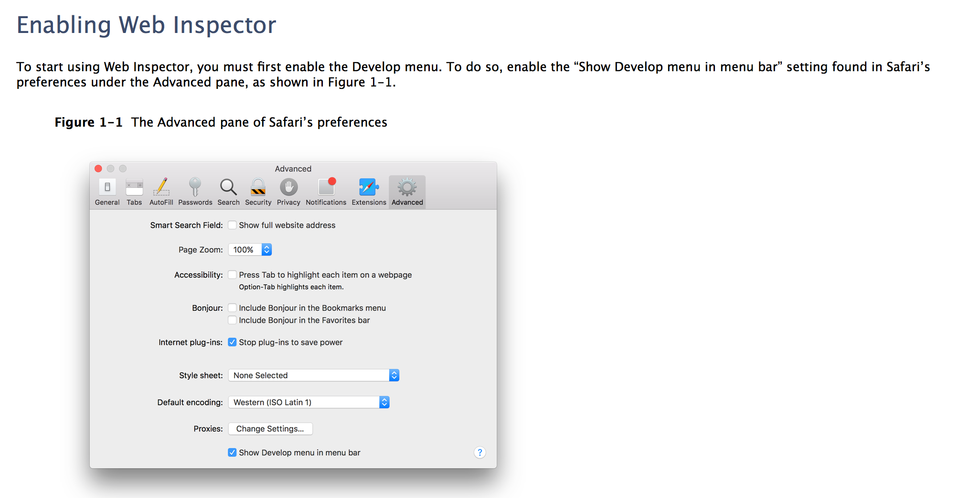The height and width of the screenshot is (498, 980).
Task: Open the Page Zoom 100% dropdown
Action: [x=250, y=249]
